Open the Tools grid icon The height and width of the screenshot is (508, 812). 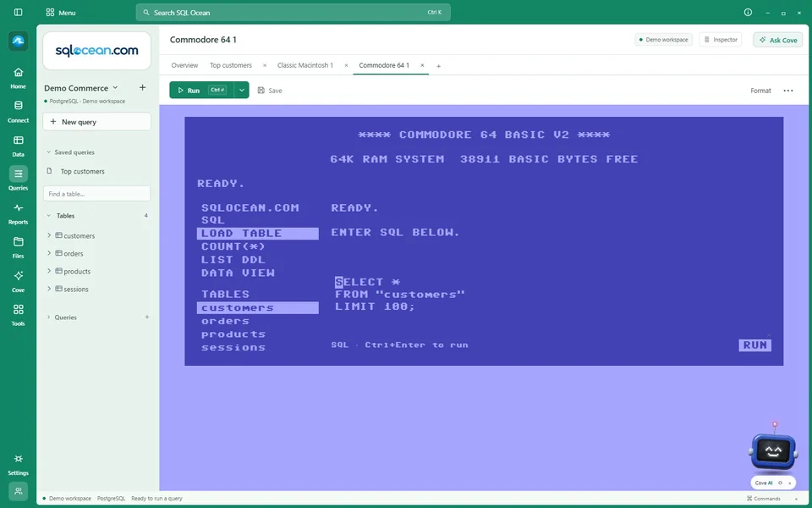point(18,315)
